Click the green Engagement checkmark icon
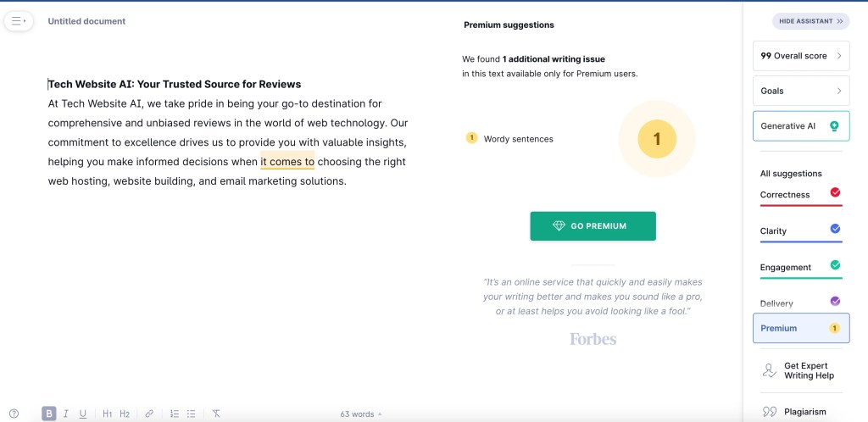 click(835, 265)
